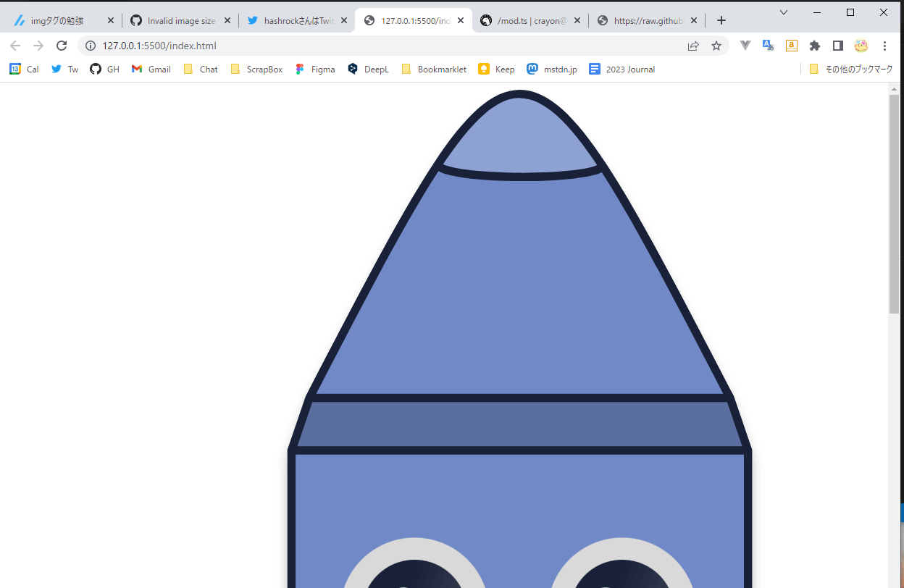Select the 127.0.0.1:5500 tab
This screenshot has height=588, width=904.
tap(414, 20)
